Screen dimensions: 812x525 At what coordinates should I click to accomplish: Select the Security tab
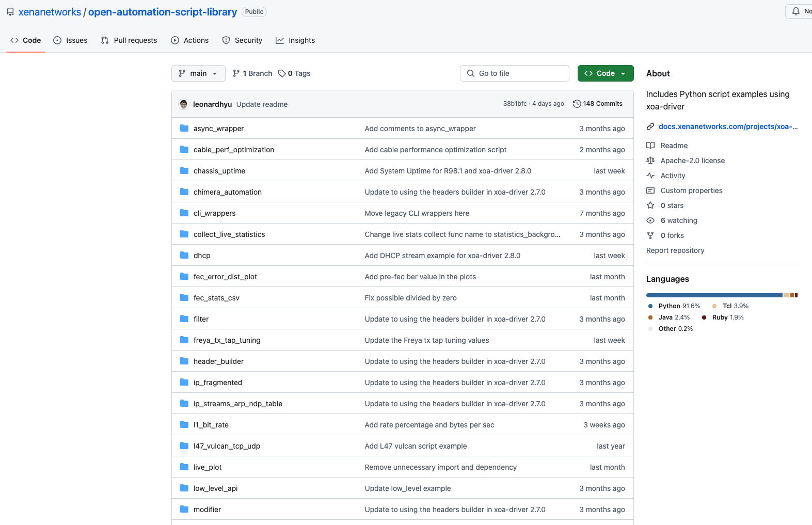242,40
